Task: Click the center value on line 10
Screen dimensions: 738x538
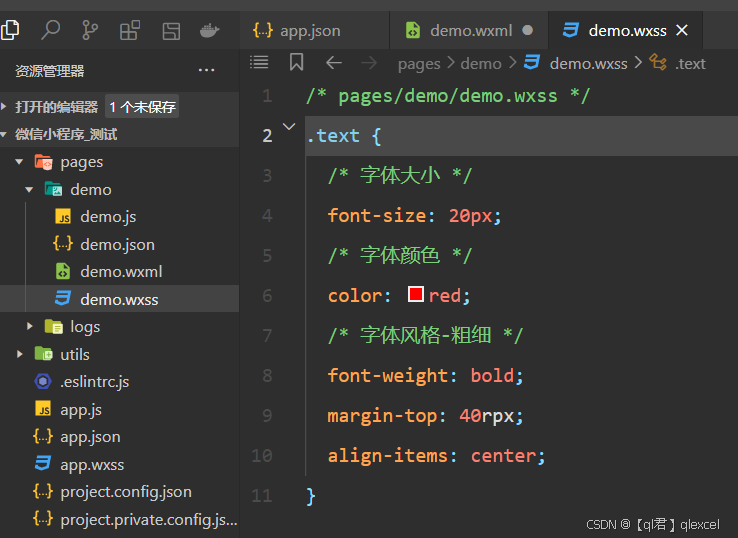Action: point(503,456)
